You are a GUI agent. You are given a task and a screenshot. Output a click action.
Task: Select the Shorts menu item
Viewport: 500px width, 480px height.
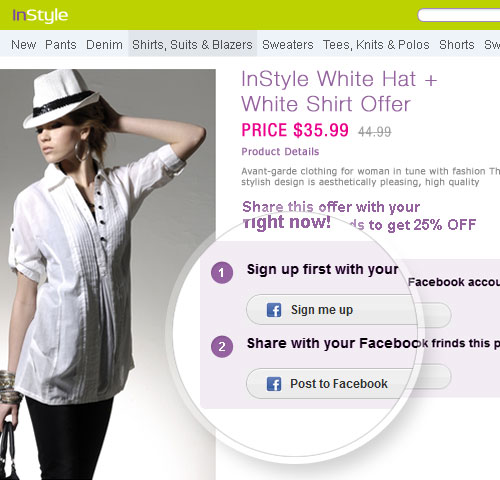pos(457,45)
